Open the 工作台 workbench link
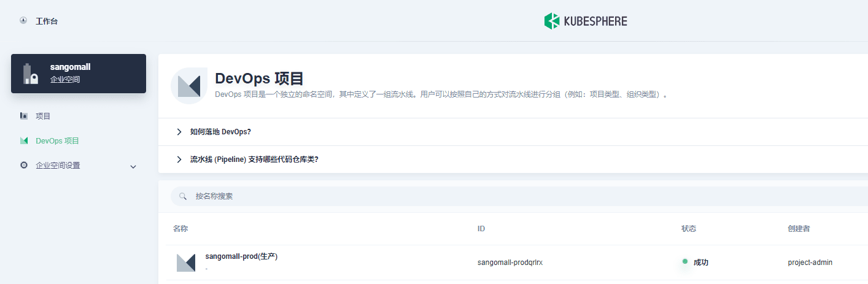 (47, 21)
